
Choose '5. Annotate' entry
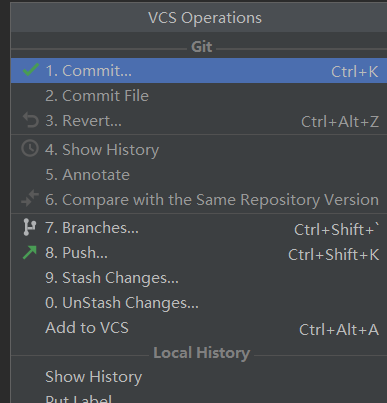coord(199,175)
